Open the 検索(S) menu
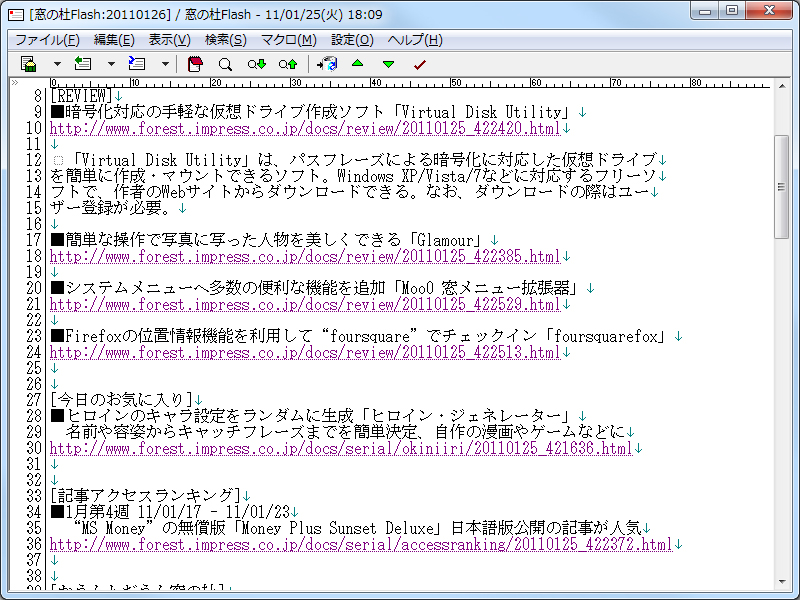Image resolution: width=800 pixels, height=600 pixels. [x=226, y=40]
